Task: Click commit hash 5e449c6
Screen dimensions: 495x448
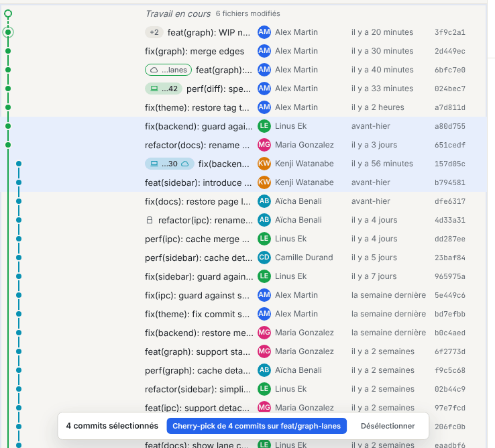Action: coord(450,295)
